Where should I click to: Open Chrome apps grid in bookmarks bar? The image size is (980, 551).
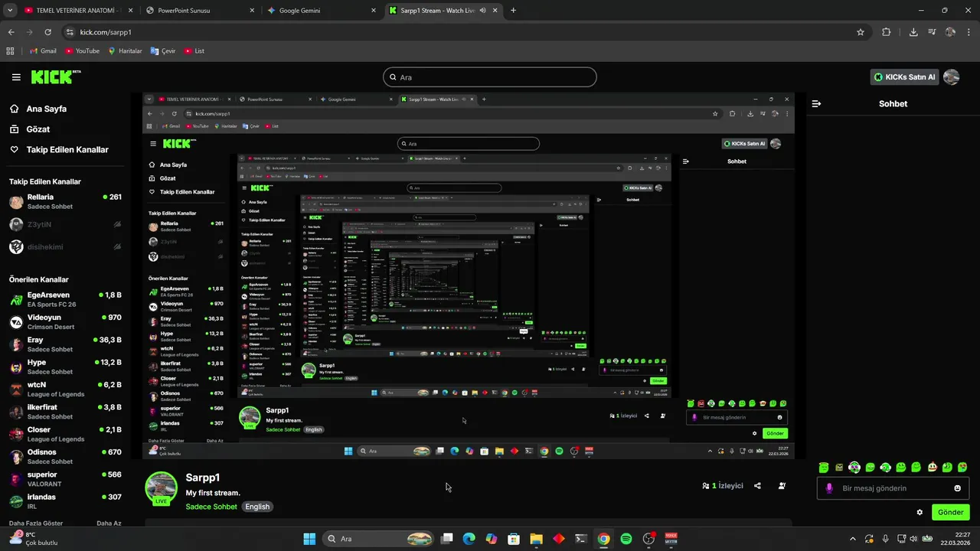[10, 51]
